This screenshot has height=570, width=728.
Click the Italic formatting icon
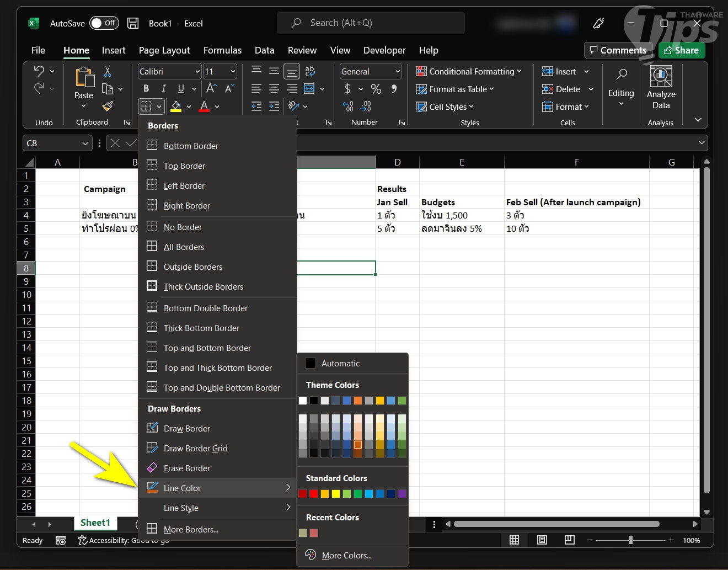[x=163, y=89]
